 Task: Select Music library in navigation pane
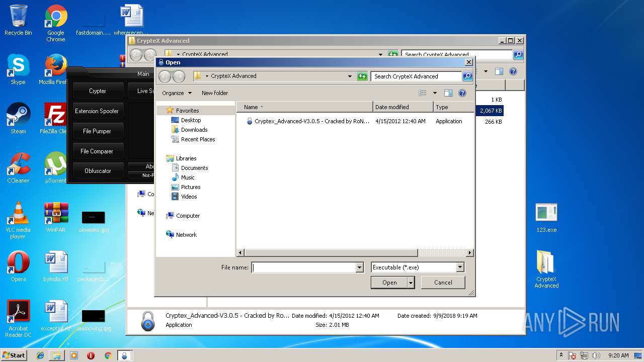(183, 177)
